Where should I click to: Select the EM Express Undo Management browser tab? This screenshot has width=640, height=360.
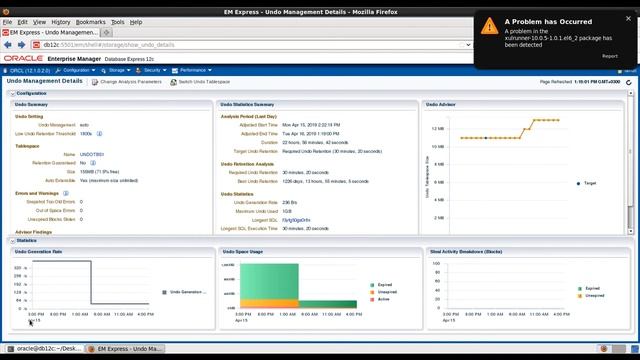tap(51, 32)
